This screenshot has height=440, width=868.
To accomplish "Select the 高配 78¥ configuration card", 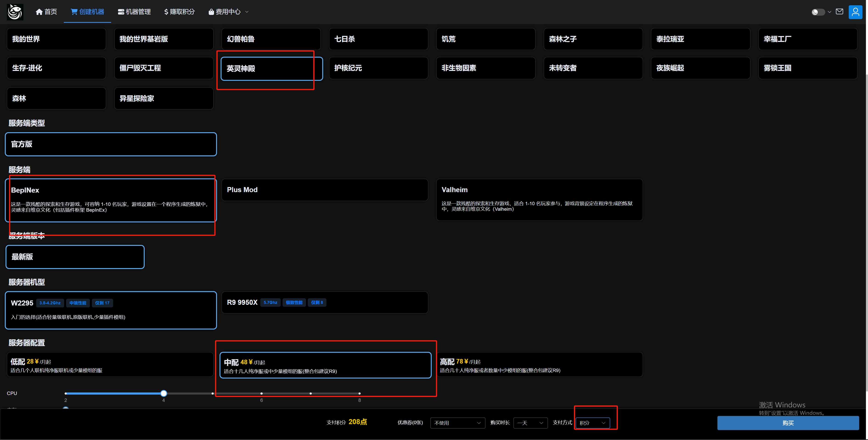I will point(539,365).
